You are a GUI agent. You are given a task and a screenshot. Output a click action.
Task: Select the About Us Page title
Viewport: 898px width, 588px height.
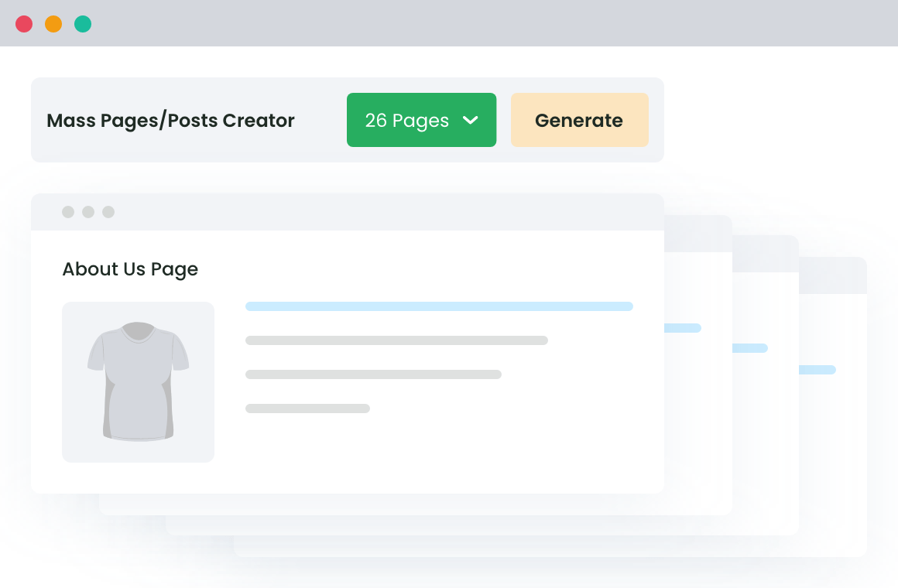click(130, 269)
